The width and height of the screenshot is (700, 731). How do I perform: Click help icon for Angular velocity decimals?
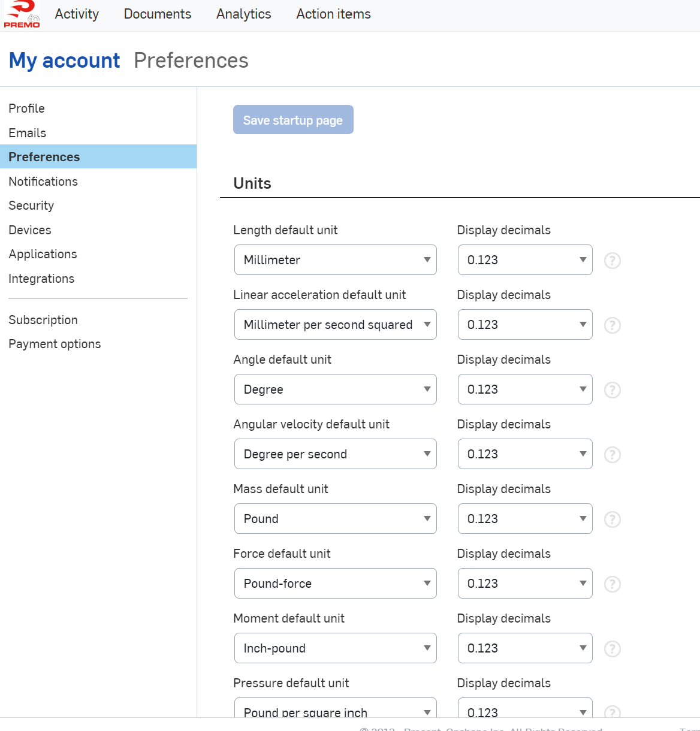coord(612,455)
